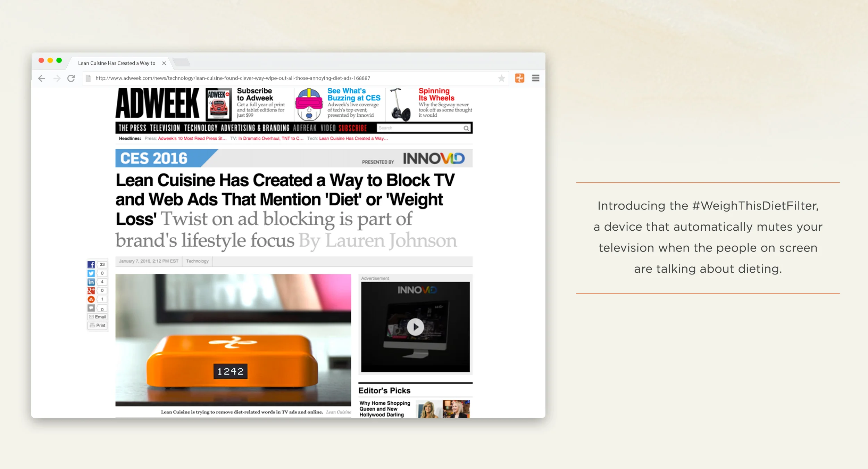Open VIDEO menu item
Image resolution: width=868 pixels, height=469 pixels.
328,128
